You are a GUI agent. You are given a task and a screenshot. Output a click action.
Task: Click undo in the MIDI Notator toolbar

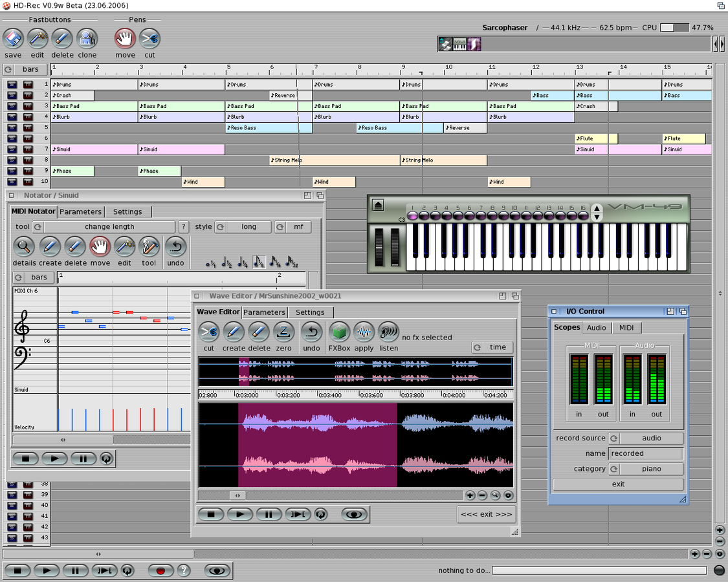point(175,246)
